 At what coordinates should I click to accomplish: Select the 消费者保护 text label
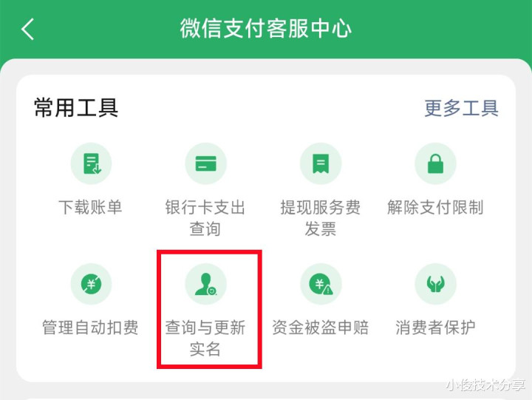pyautogui.click(x=435, y=328)
